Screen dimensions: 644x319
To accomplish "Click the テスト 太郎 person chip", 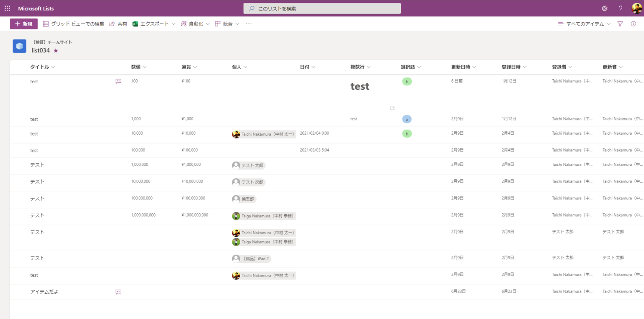I will 249,165.
